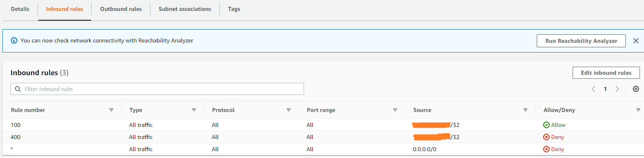Sort by Rule number column arrow
This screenshot has height=158, width=644.
click(x=111, y=110)
